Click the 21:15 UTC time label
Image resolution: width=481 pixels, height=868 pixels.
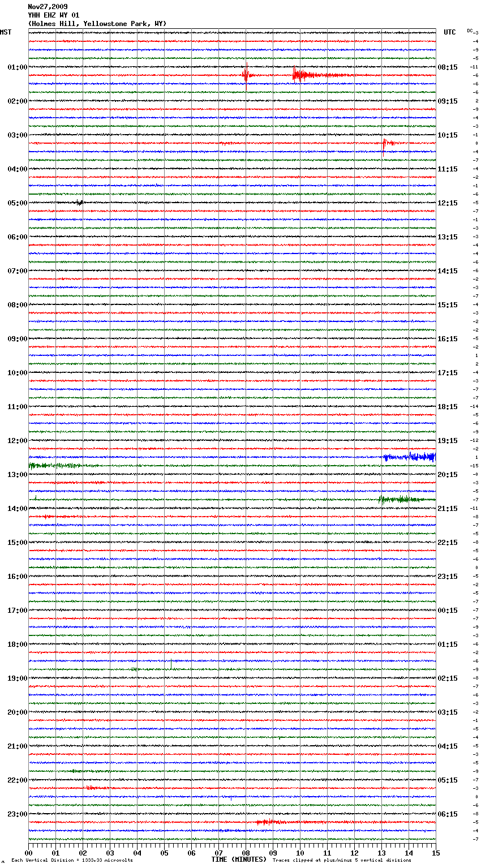(448, 509)
